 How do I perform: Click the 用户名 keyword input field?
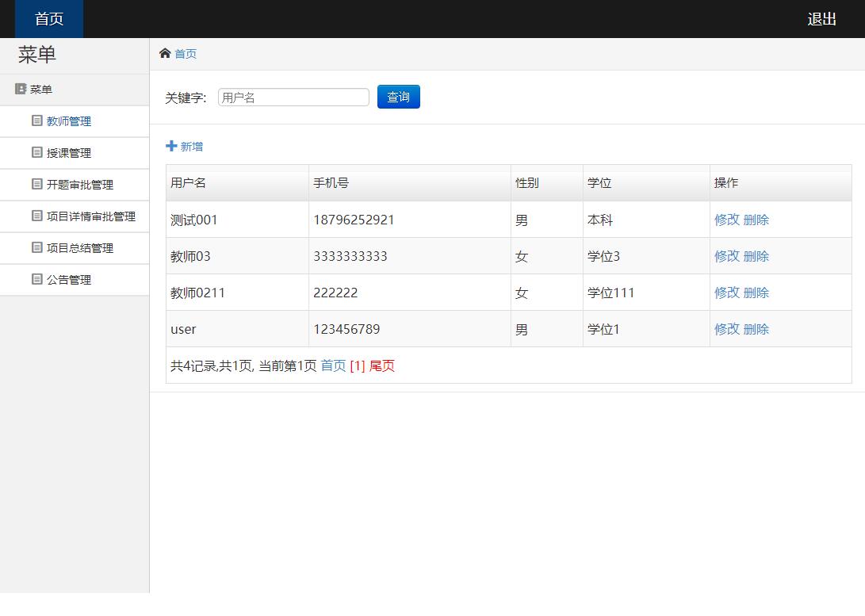(x=293, y=97)
